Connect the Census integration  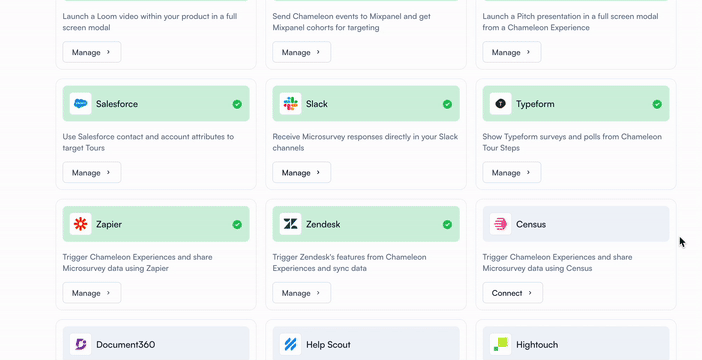point(513,293)
